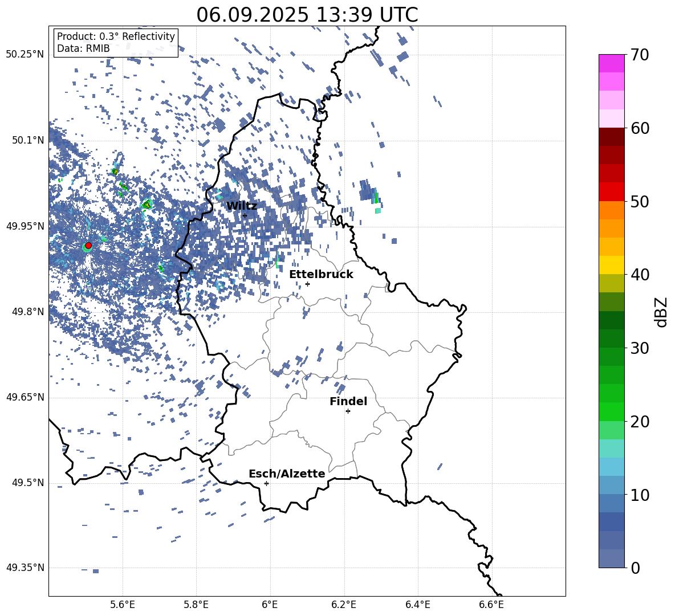Screen dimensions: 675x616
Task: Click the 6.6°E longitude label
Action: point(491,605)
